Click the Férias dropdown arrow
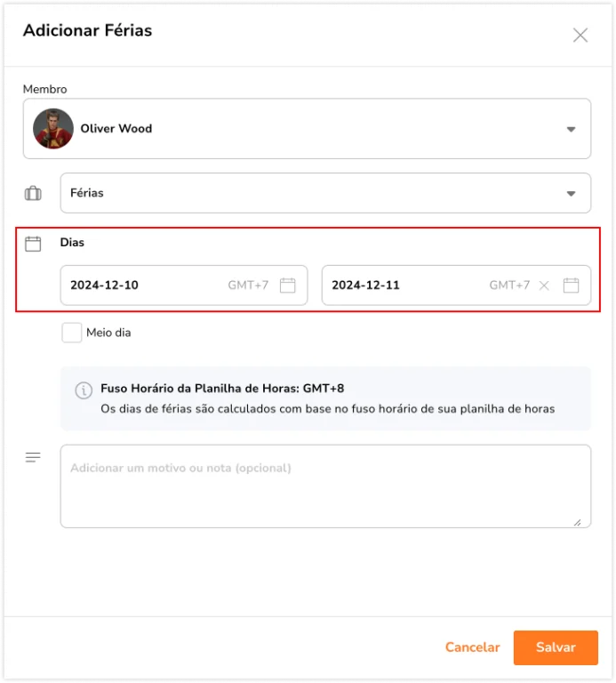The height and width of the screenshot is (683, 616). pos(571,193)
